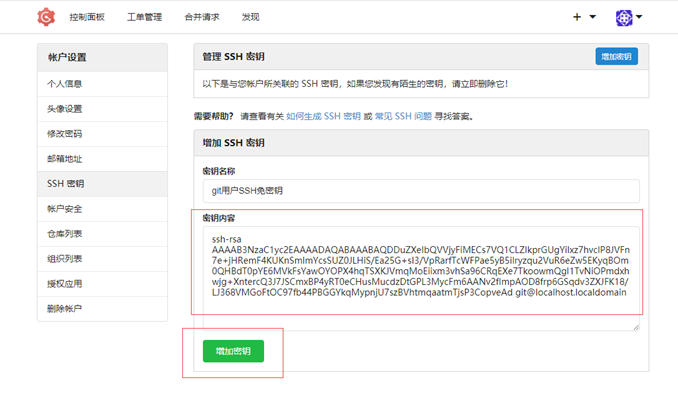Expand the create menu caret arrow
Image resolution: width=678 pixels, height=408 pixels.
pyautogui.click(x=593, y=17)
